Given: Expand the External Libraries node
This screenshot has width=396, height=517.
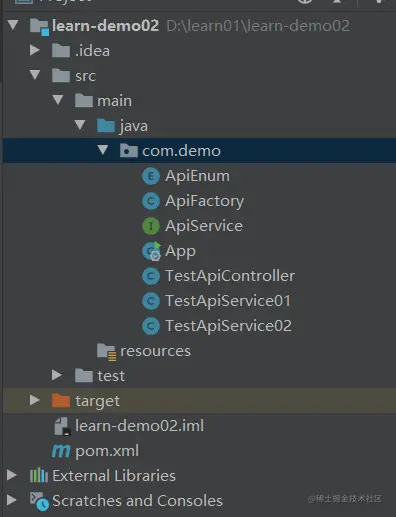Looking at the screenshot, I should (12, 475).
